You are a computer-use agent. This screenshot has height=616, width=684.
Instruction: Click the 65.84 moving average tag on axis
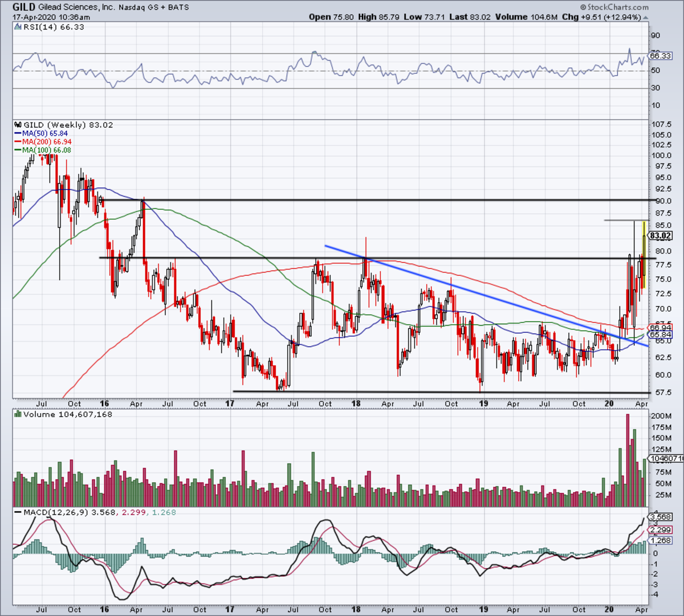pos(661,334)
